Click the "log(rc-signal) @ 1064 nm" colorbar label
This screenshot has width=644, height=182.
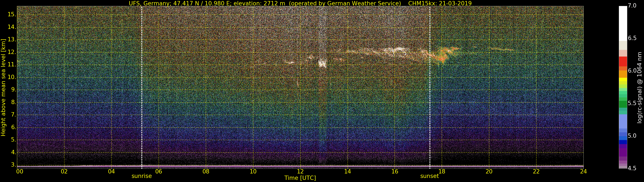[639, 88]
